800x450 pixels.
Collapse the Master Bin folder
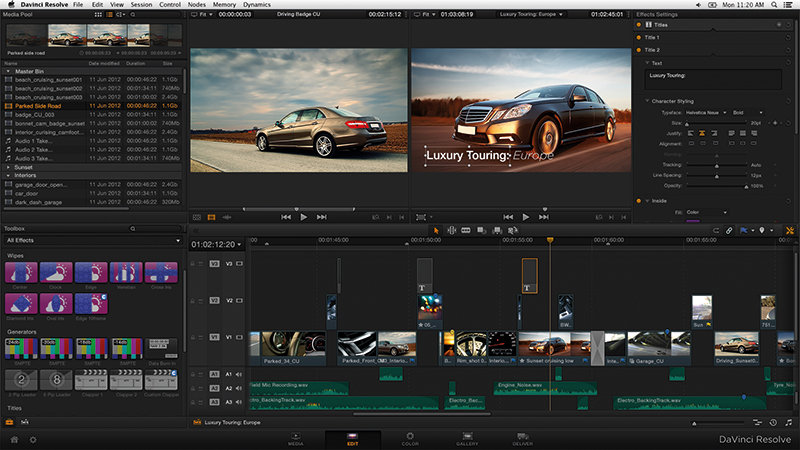point(8,71)
